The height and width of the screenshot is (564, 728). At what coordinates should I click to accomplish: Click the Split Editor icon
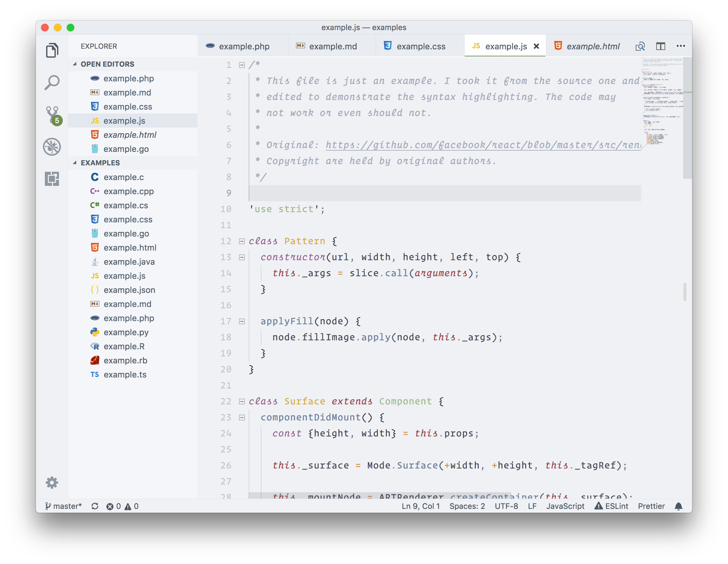660,46
